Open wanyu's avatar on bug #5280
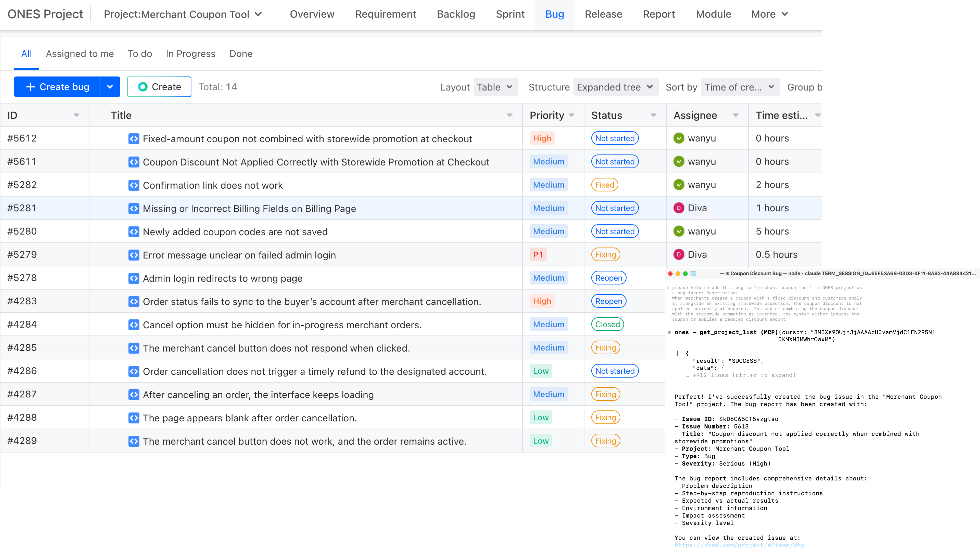 [679, 231]
